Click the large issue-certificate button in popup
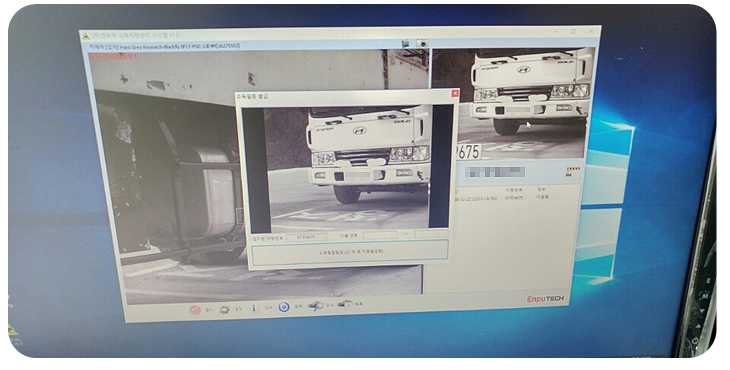730x370 pixels. 350,252
